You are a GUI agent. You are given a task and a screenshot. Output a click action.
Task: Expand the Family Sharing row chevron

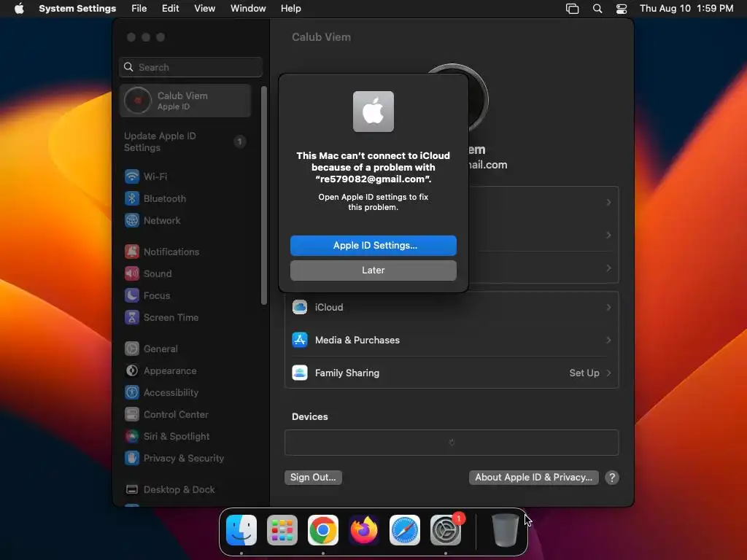608,373
